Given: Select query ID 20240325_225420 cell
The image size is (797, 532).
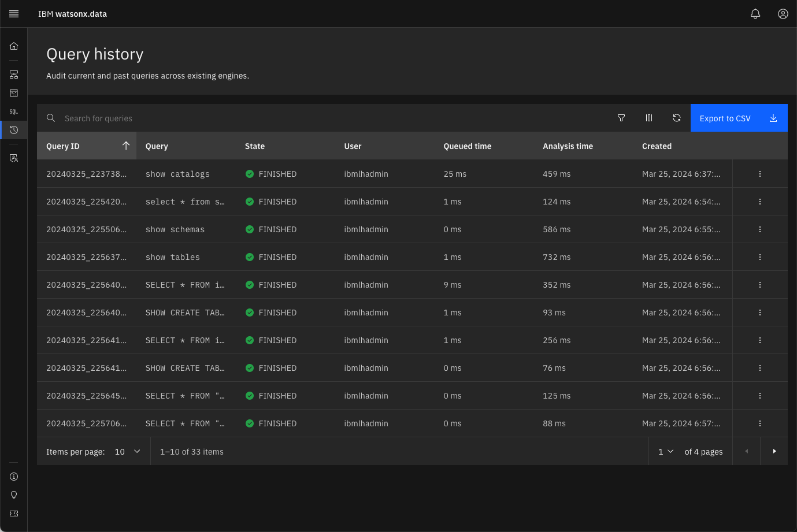Looking at the screenshot, I should (86, 202).
